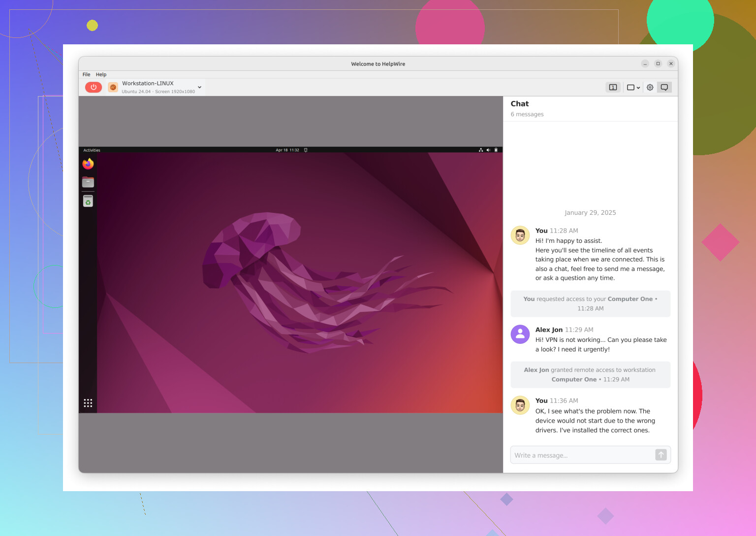
Task: Show Applications grid in remote dock
Action: click(88, 403)
